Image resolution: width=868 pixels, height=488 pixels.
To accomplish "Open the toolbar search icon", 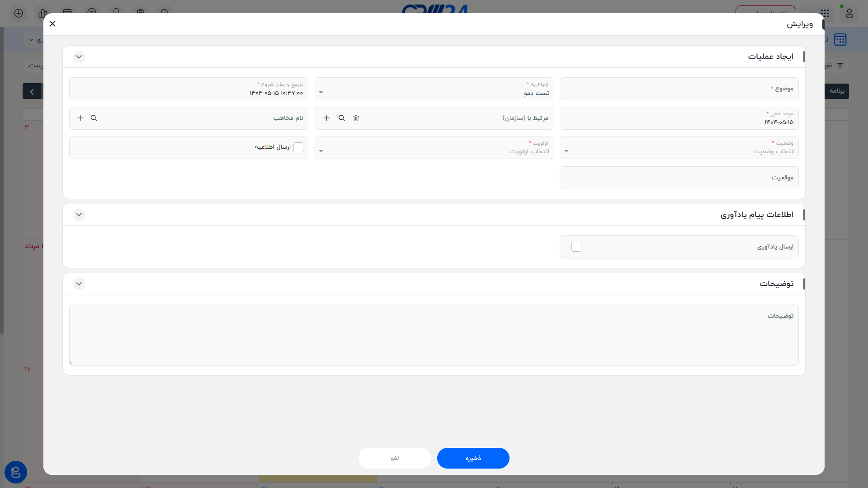I will tap(165, 14).
